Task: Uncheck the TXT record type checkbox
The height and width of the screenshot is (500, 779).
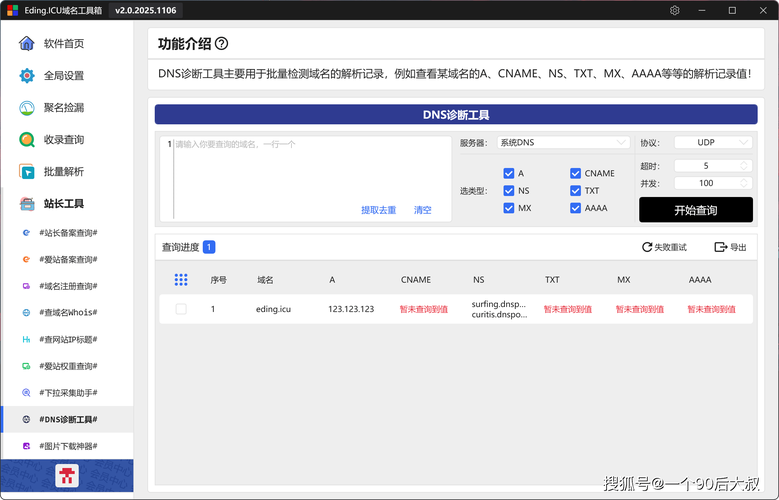Action: coord(575,190)
